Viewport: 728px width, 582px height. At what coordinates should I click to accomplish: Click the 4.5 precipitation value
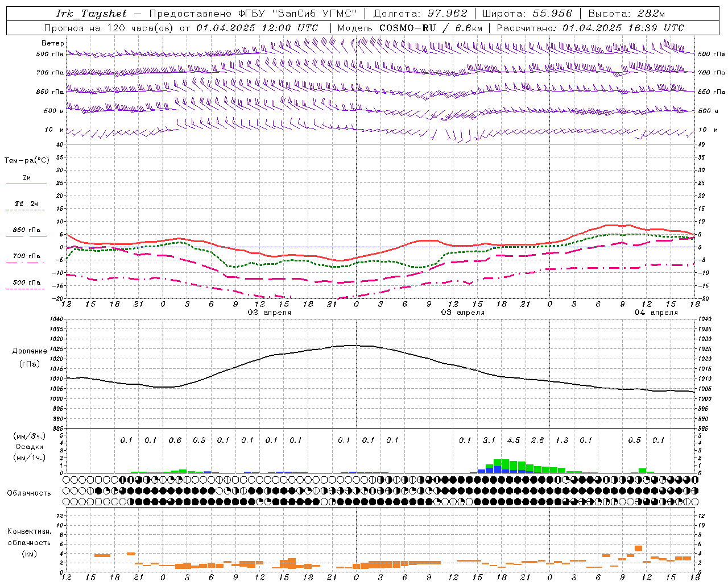514,440
